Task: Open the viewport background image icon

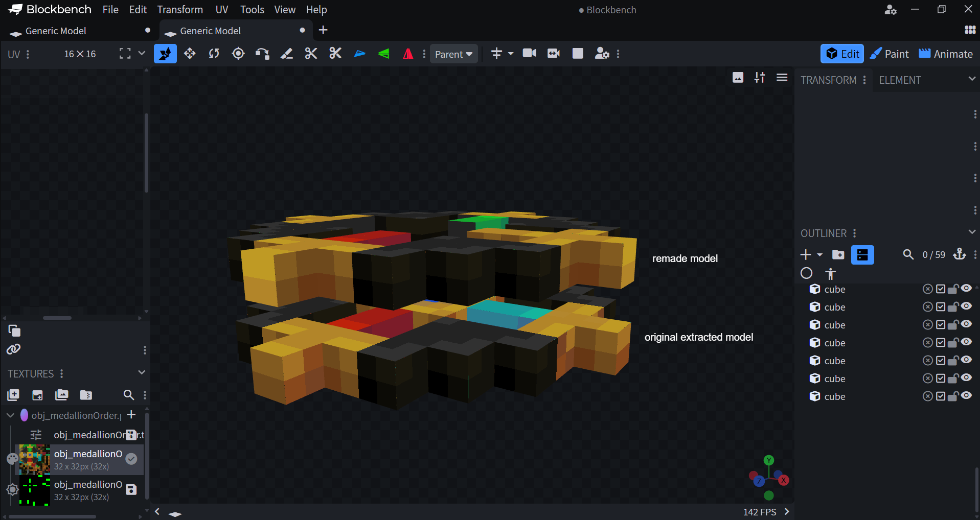Action: (738, 78)
